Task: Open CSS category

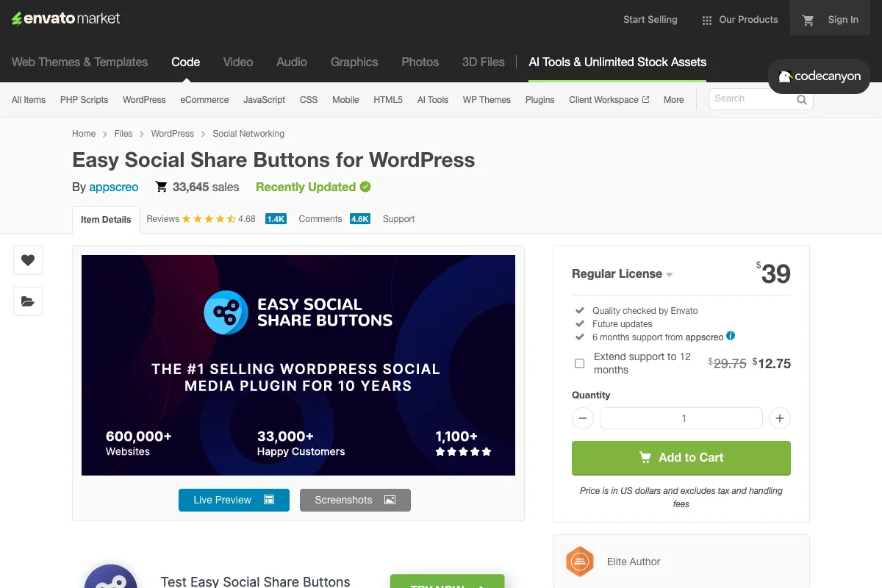Action: pyautogui.click(x=309, y=100)
